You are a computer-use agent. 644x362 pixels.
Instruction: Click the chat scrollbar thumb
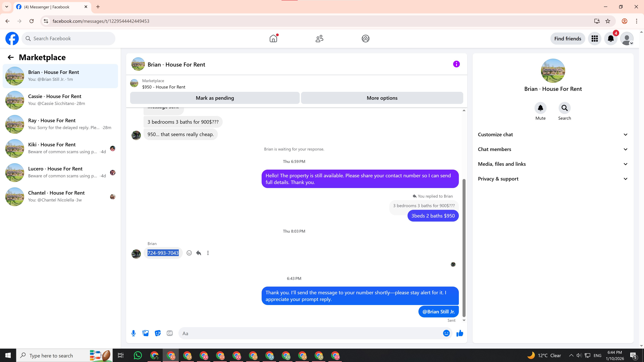pos(464,247)
